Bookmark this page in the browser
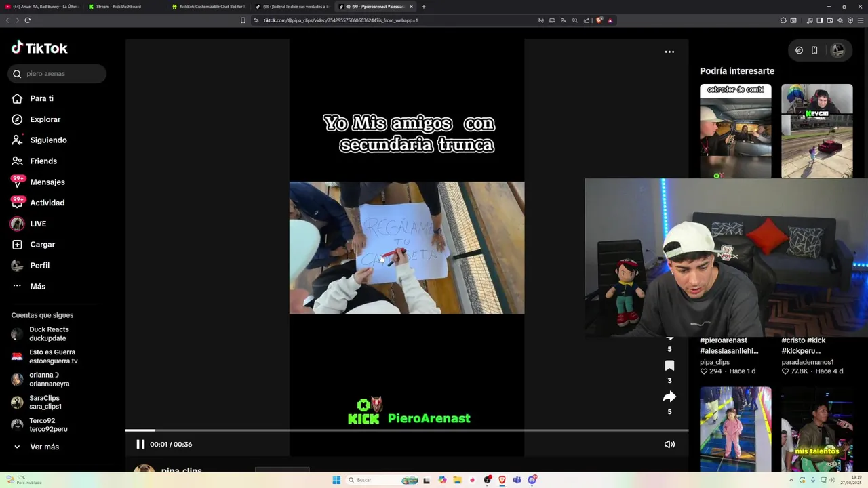This screenshot has height=488, width=868. pyautogui.click(x=243, y=20)
